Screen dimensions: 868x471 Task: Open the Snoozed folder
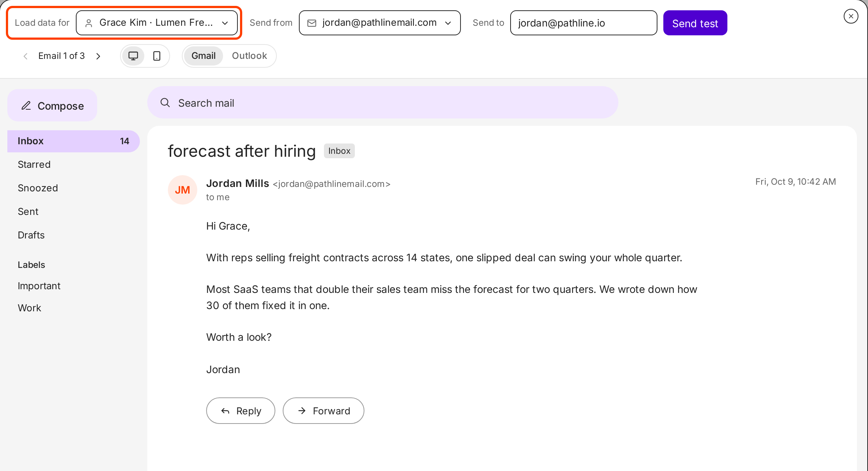pos(38,188)
